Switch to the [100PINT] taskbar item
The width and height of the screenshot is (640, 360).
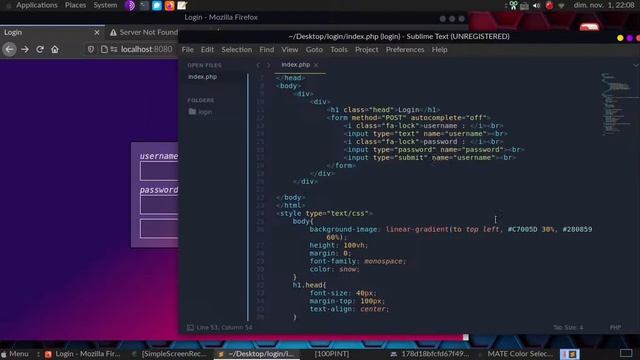331,354
